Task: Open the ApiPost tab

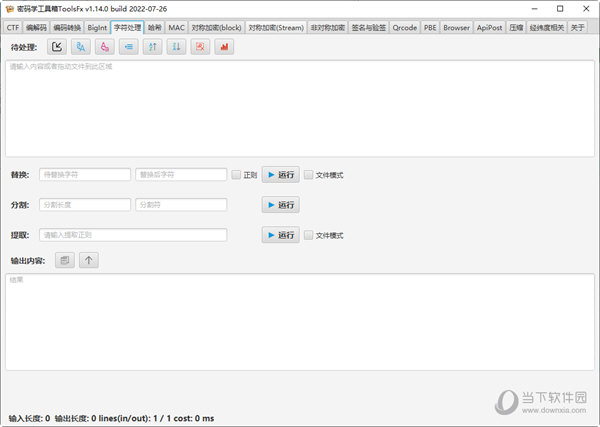Action: (489, 28)
